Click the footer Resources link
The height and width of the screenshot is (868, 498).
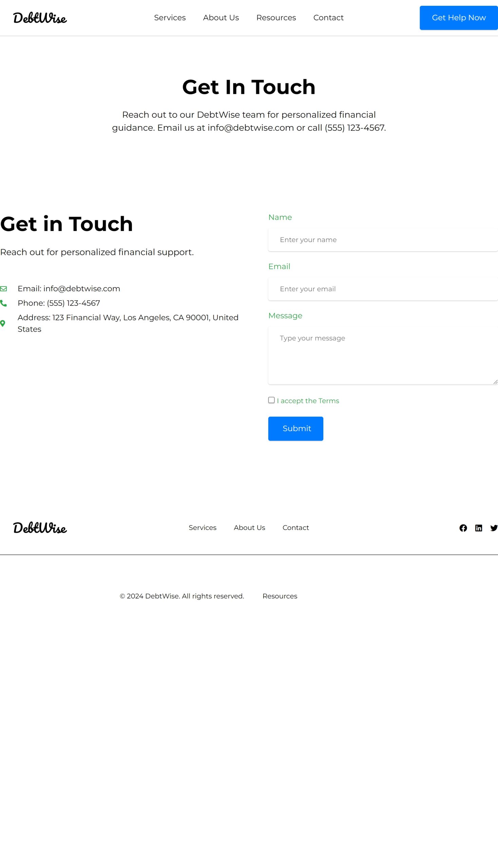(x=280, y=596)
